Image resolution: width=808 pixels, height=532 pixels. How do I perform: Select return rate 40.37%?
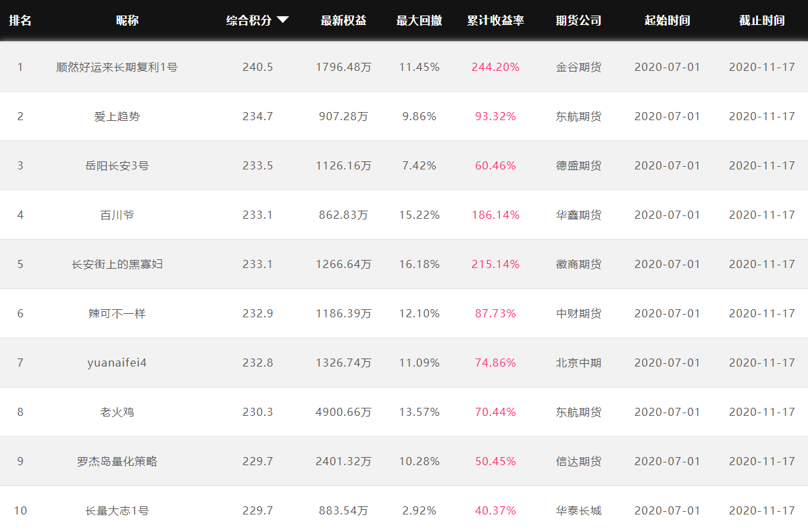(x=495, y=510)
